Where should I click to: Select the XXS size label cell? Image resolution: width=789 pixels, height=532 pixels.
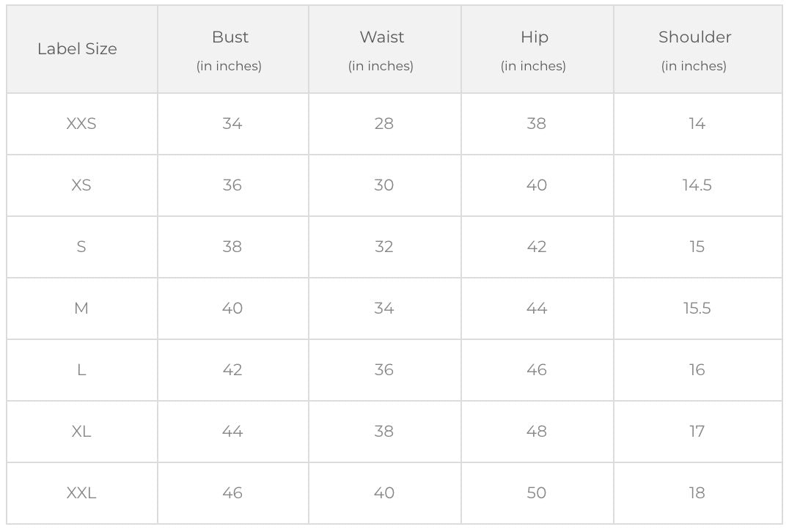click(81, 124)
